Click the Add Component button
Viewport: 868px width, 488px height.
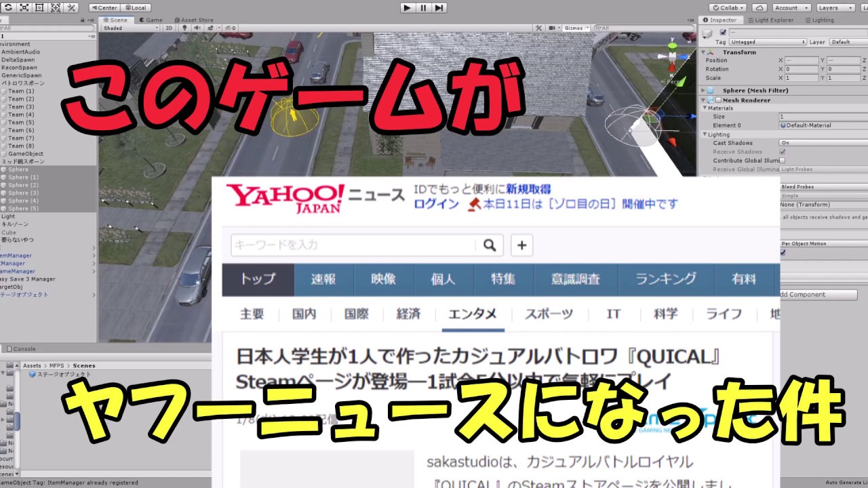pos(818,295)
